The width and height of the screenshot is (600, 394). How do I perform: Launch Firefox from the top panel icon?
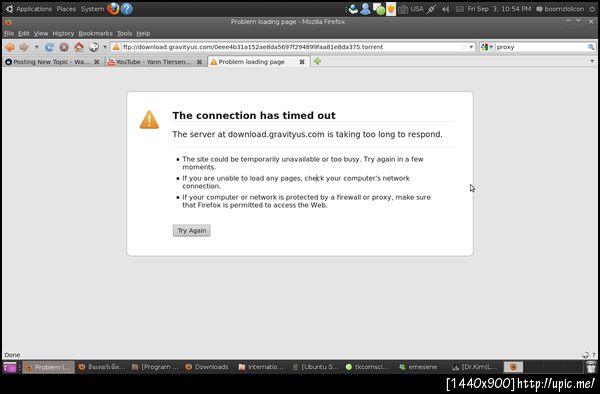click(113, 9)
